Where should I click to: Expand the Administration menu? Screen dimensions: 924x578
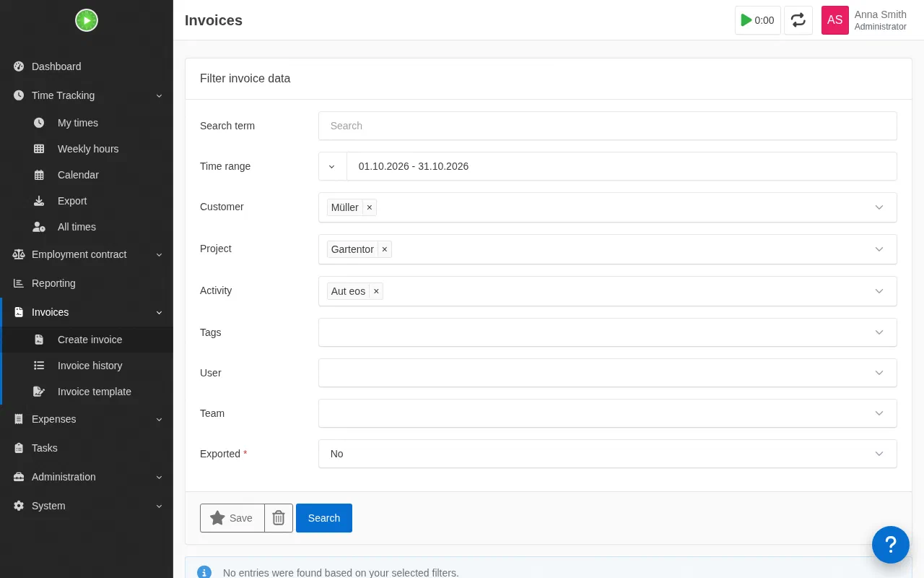87,477
